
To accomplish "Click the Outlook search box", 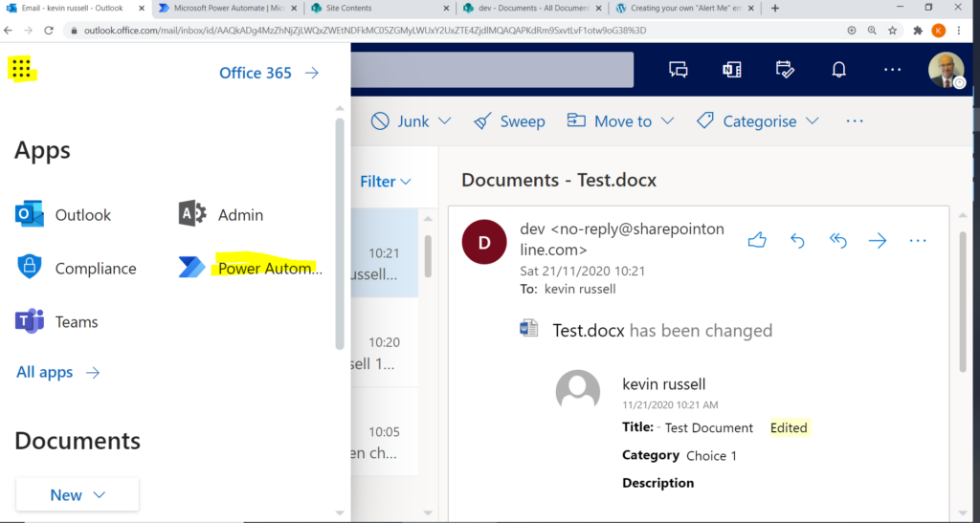I will [492, 69].
